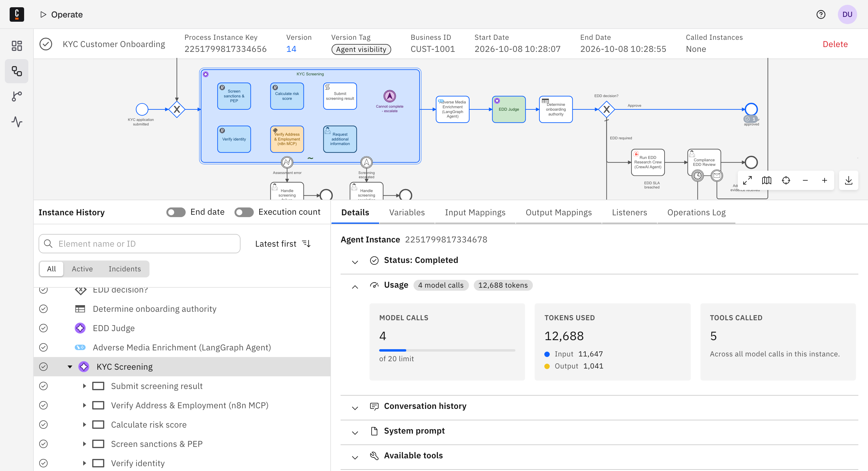Select the Screen sanctions & PEP task node
The image size is (868, 471).
234,96
